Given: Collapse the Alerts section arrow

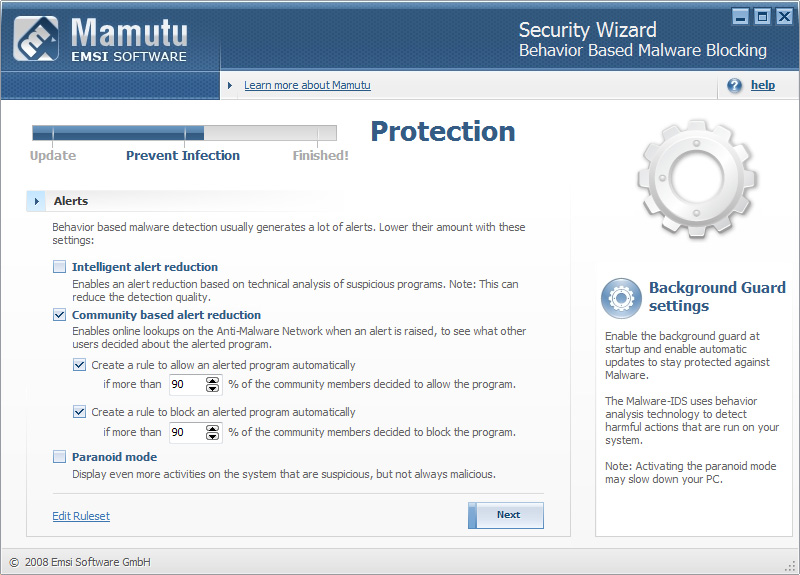Looking at the screenshot, I should point(37,201).
